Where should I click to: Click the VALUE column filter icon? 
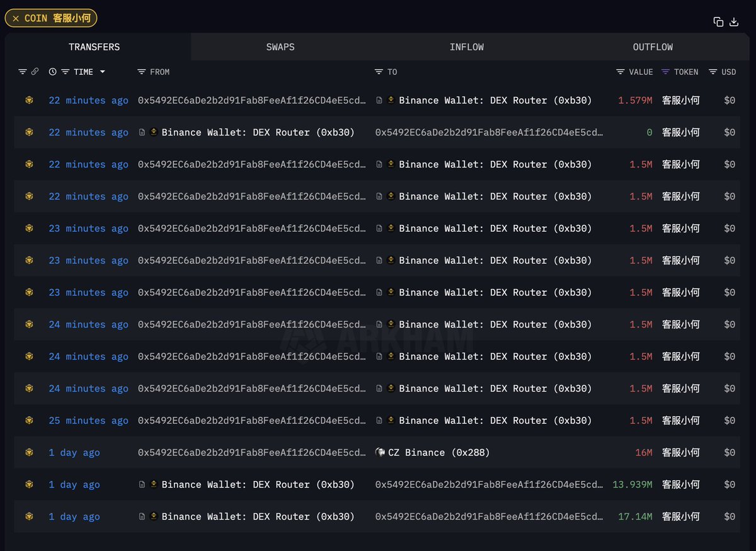pyautogui.click(x=620, y=72)
